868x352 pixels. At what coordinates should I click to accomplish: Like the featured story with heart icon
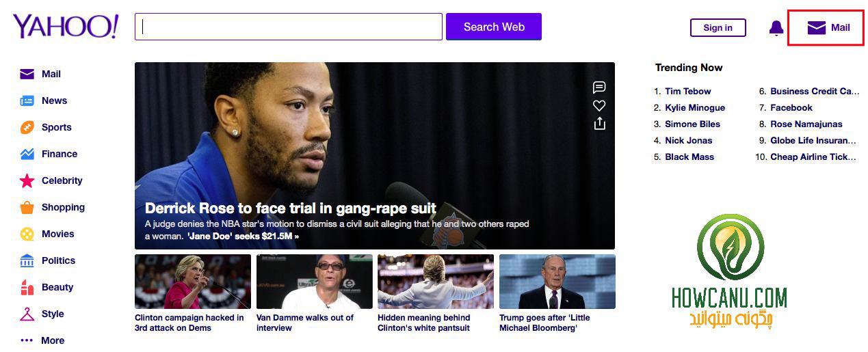coord(599,105)
